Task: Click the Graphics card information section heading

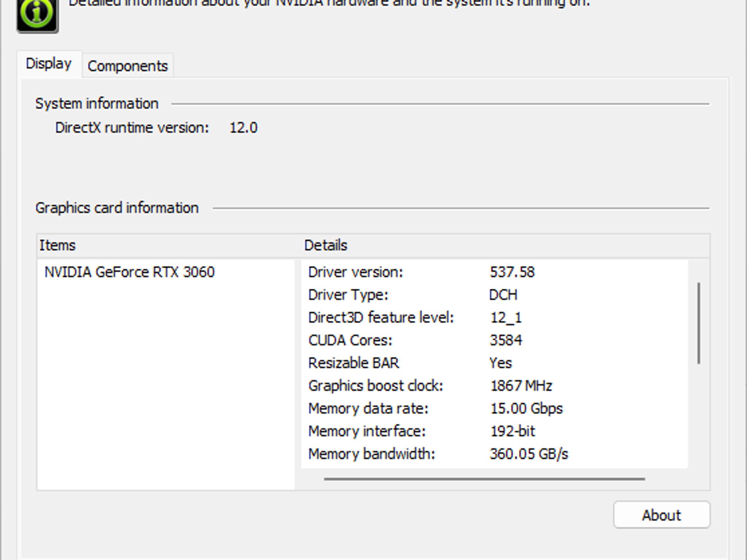Action: tap(117, 208)
